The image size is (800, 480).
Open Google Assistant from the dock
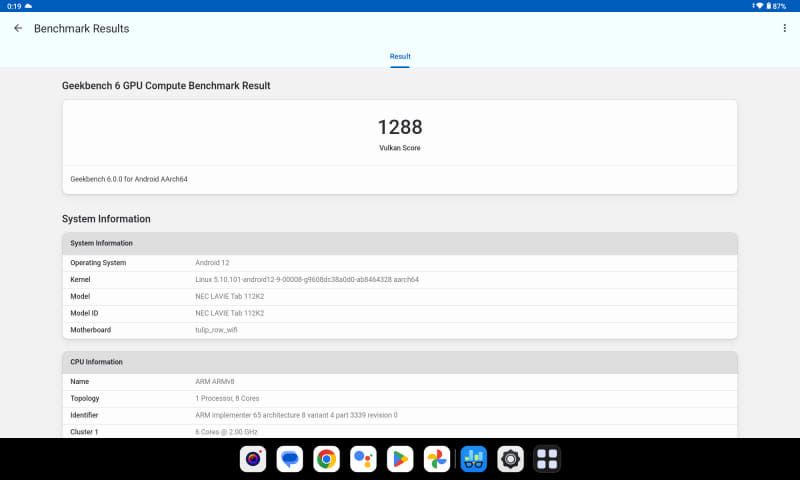363,459
